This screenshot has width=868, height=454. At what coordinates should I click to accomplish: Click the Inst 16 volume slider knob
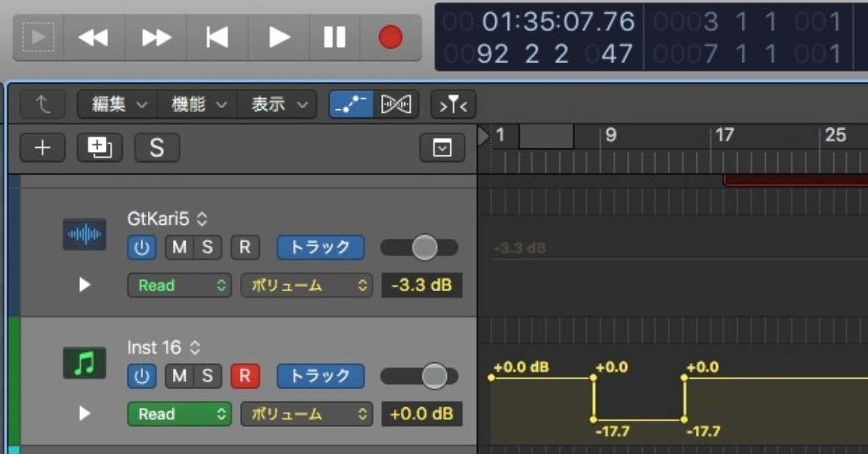pos(435,376)
